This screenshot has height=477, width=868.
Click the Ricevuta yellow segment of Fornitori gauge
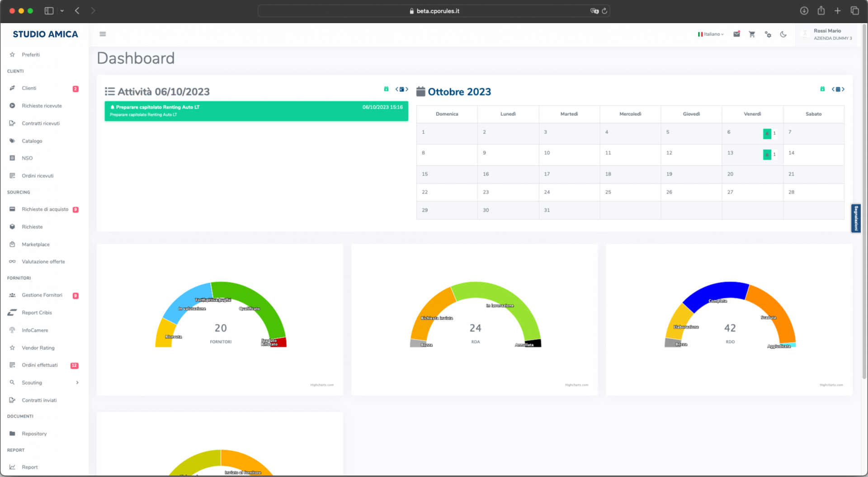pos(165,334)
